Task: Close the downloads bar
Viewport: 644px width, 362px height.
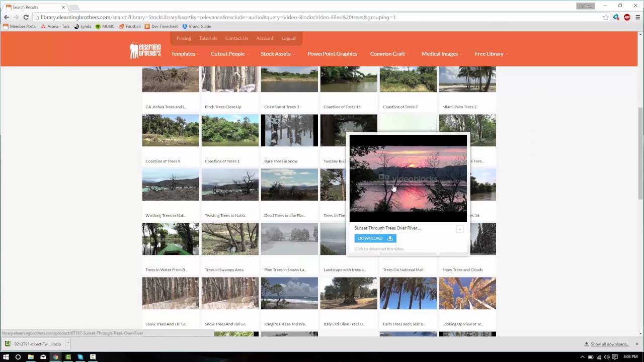Action: coord(636,344)
